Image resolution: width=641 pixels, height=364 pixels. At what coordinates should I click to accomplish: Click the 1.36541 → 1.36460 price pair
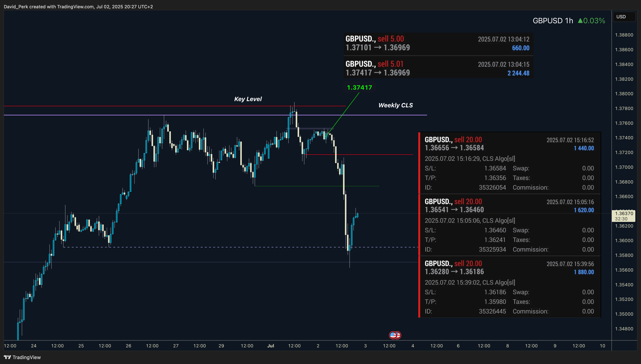454,210
